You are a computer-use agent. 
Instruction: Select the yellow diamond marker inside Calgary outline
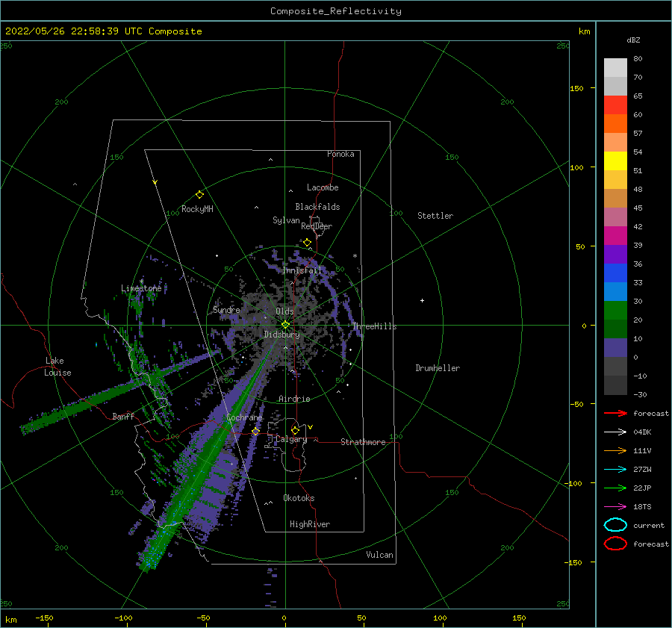tap(295, 430)
